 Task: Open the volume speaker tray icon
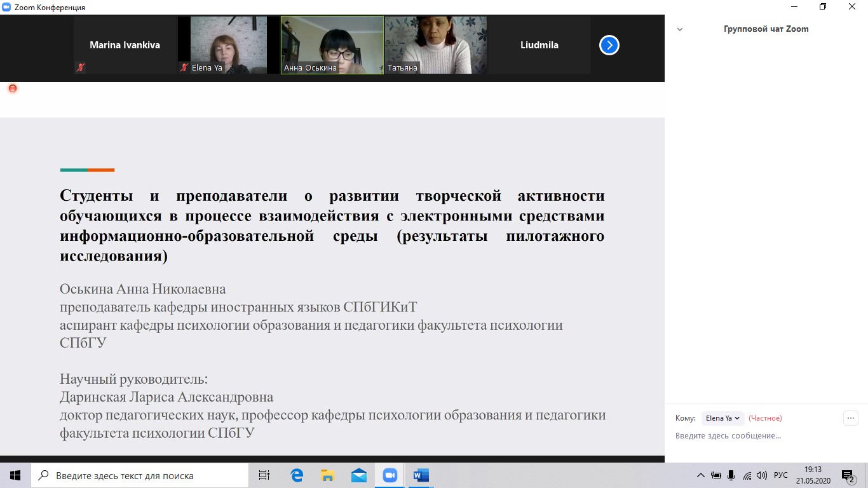[x=762, y=475]
